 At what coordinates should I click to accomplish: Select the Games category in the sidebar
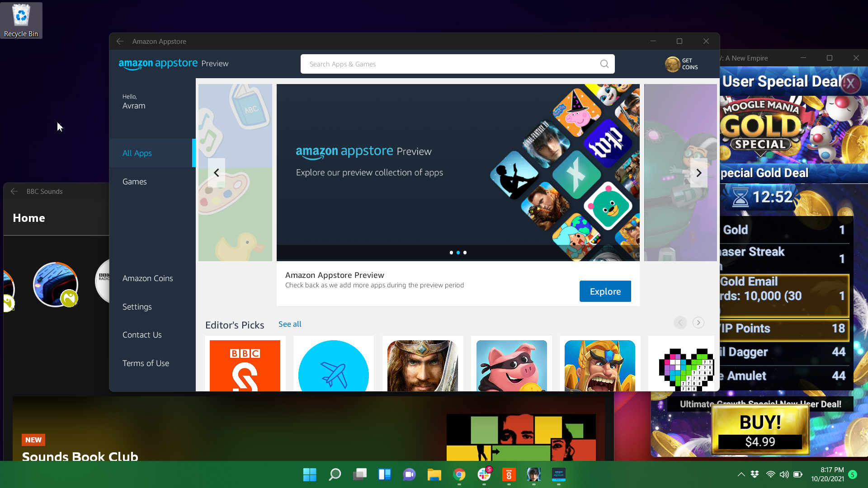134,181
